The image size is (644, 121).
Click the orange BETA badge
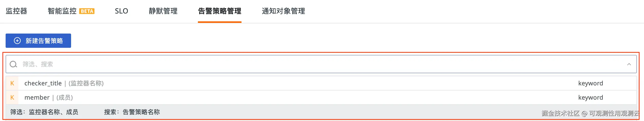(x=87, y=11)
